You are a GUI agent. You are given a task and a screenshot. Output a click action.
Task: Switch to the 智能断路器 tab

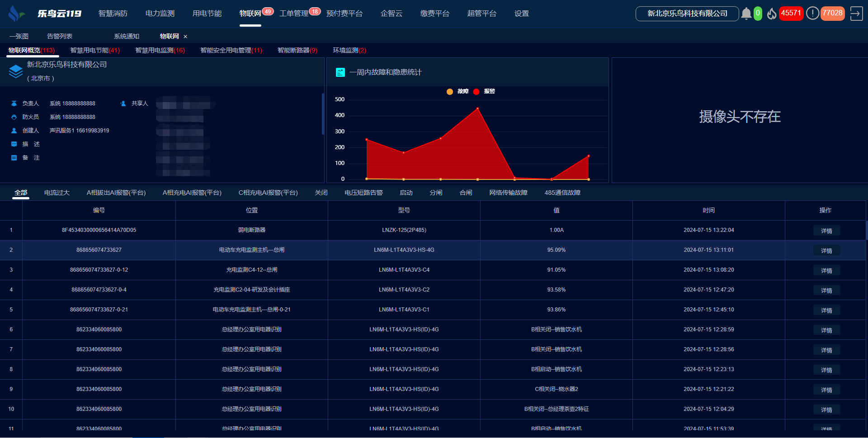click(297, 50)
